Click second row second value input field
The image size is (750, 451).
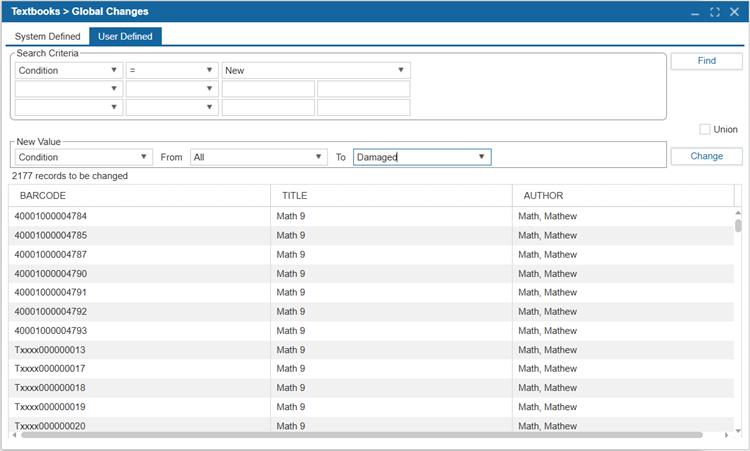[x=364, y=89]
